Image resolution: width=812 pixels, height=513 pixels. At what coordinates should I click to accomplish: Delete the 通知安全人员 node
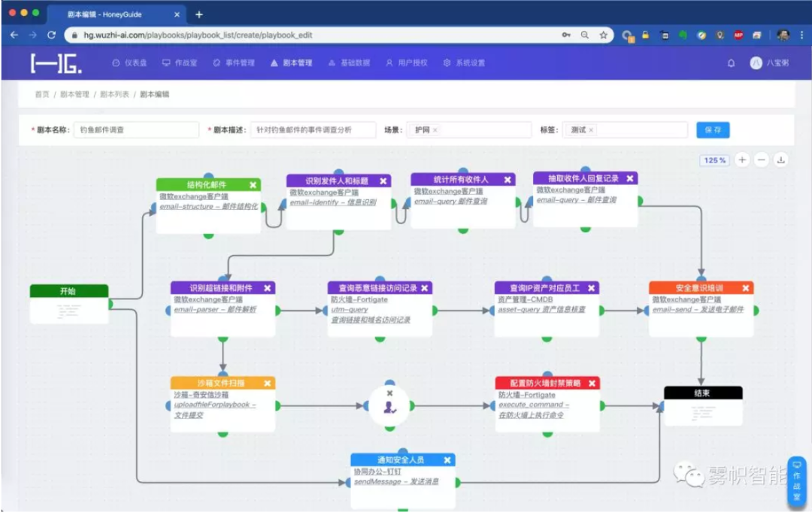click(x=447, y=460)
